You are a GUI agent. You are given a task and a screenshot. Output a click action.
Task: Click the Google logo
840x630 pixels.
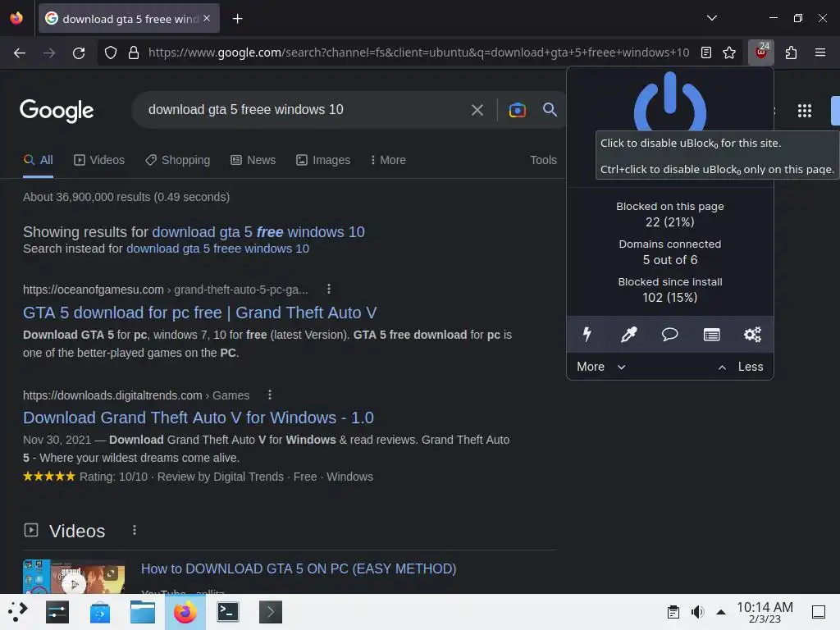click(57, 111)
